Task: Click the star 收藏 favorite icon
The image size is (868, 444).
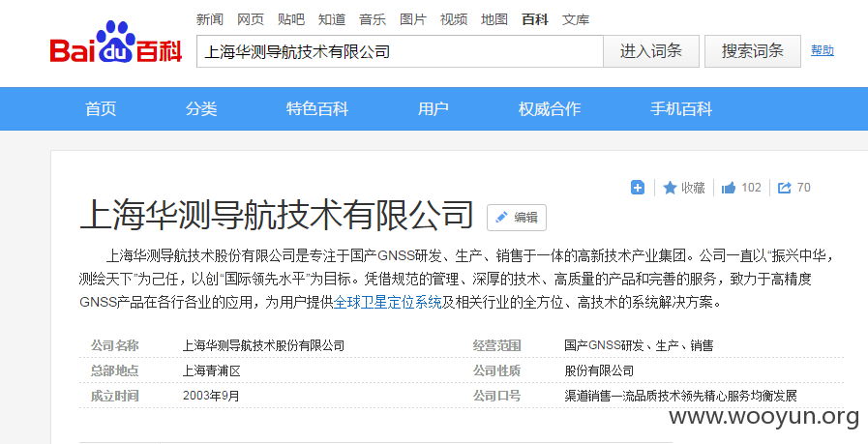Action: [x=670, y=188]
